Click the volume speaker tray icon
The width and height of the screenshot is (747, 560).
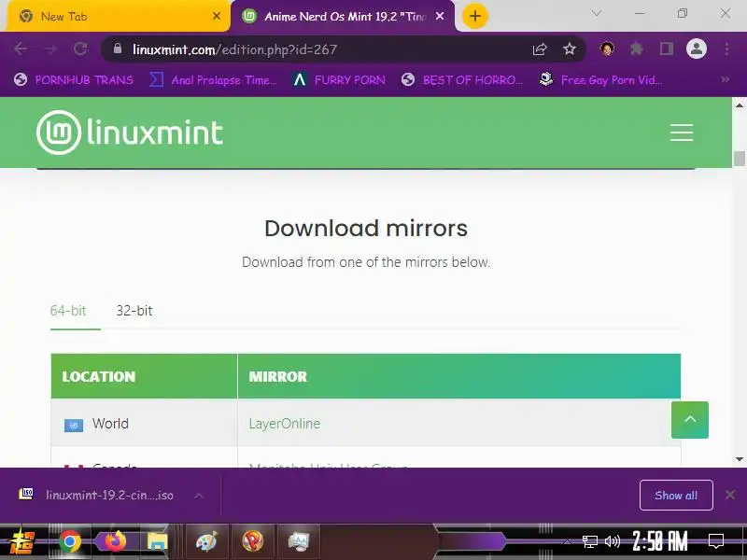tap(613, 541)
